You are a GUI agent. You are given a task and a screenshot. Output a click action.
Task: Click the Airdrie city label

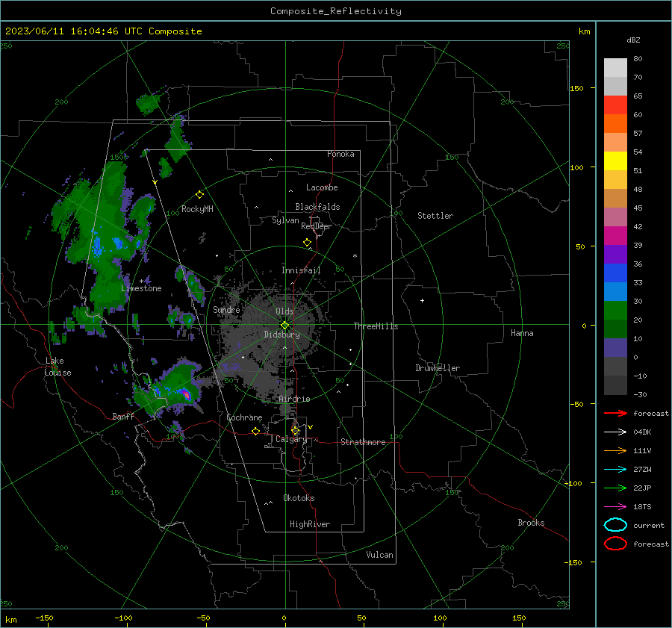[294, 399]
